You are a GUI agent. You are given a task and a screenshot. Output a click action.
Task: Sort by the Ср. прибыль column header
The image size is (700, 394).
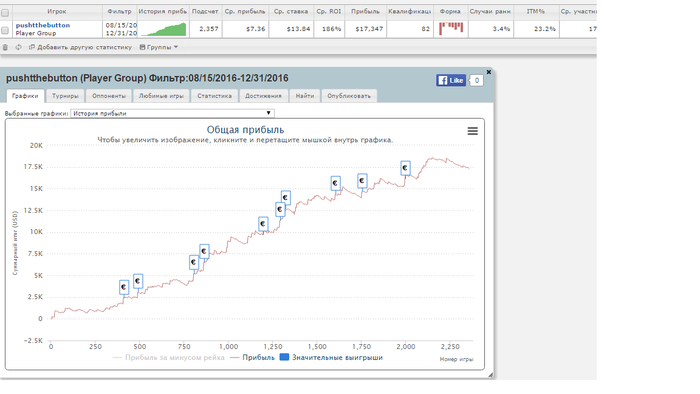coord(245,12)
